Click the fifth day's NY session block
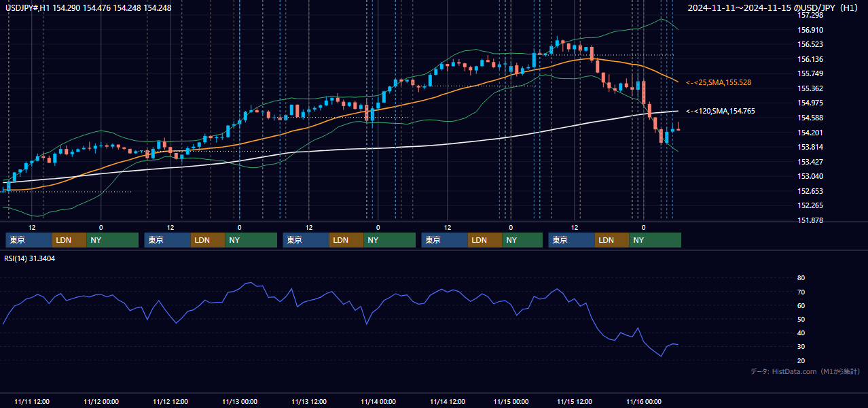The width and height of the screenshot is (868, 408). tap(655, 240)
